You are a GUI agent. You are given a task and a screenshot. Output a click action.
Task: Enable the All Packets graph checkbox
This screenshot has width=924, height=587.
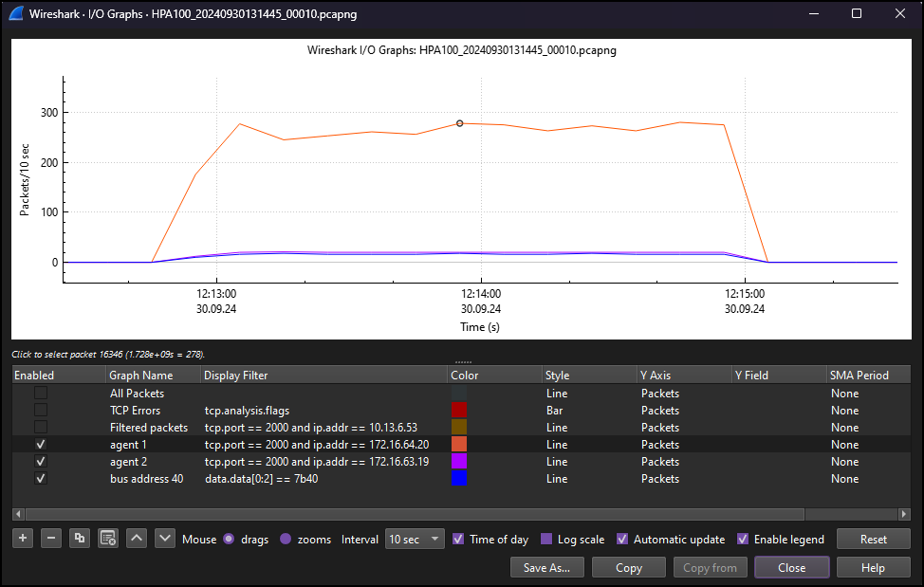(x=41, y=393)
